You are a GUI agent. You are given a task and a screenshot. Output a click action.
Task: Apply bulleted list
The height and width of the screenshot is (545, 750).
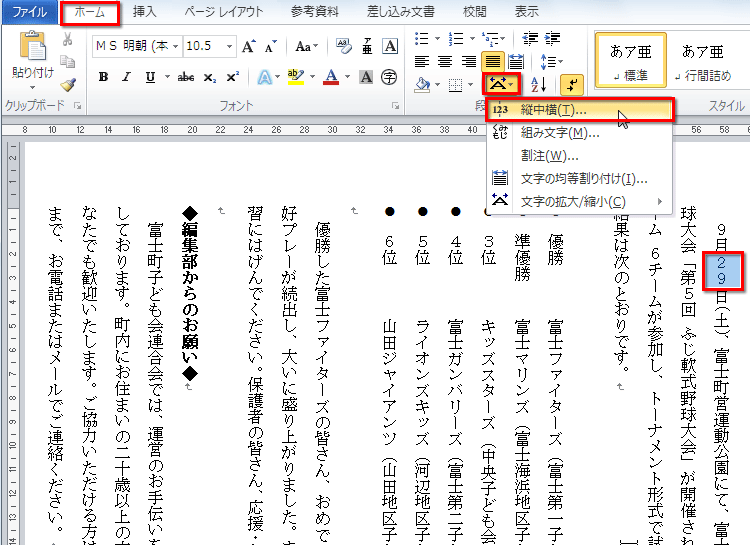click(421, 38)
